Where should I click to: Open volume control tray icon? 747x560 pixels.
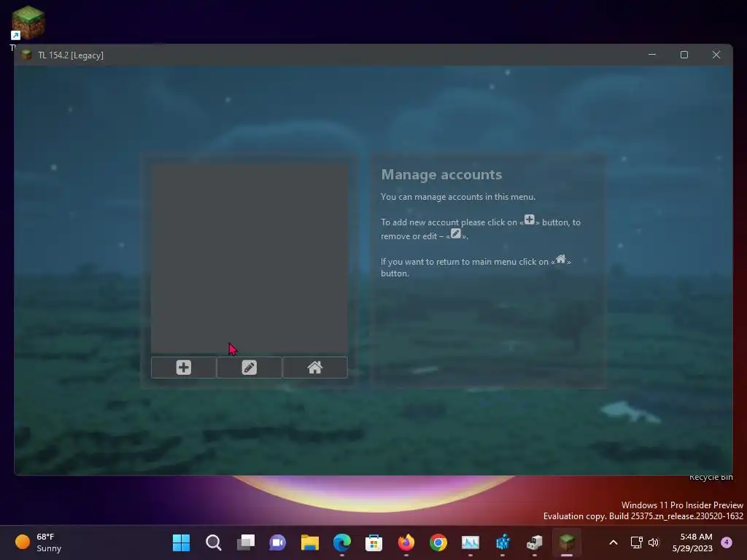click(x=654, y=542)
